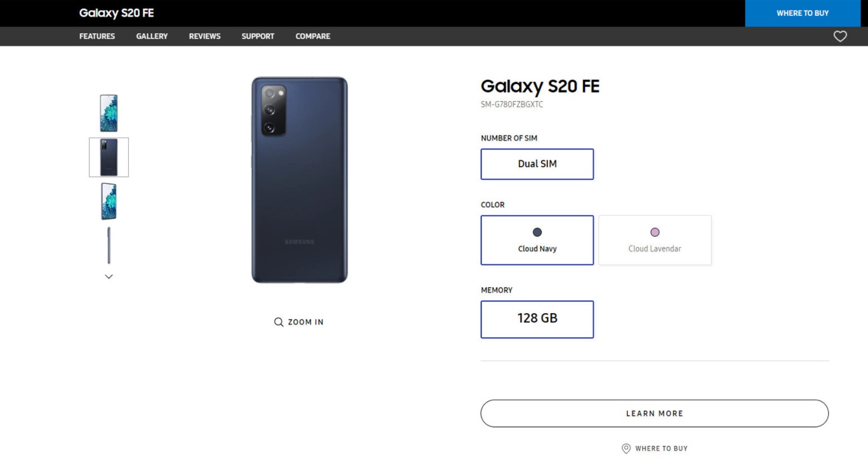The image size is (868, 465).
Task: Go to the Reviews section
Action: 204,37
